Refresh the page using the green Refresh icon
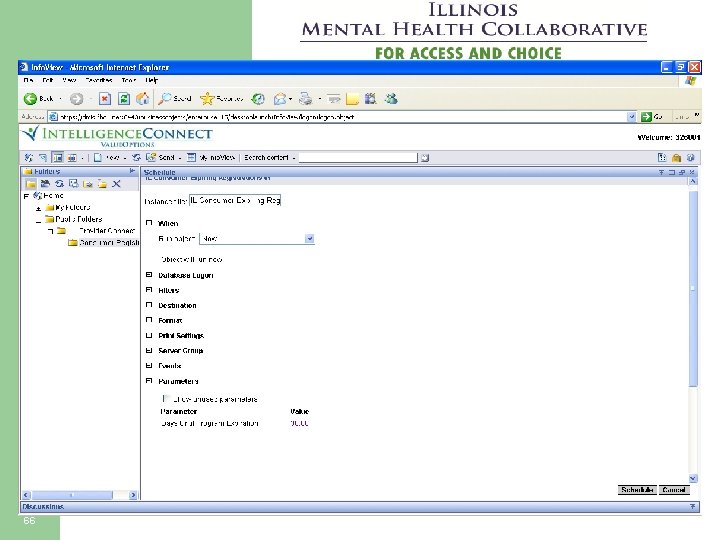The image size is (720, 540). point(124,99)
